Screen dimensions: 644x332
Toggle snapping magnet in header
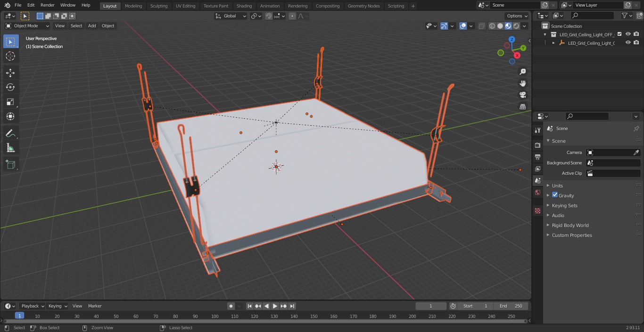(268, 16)
